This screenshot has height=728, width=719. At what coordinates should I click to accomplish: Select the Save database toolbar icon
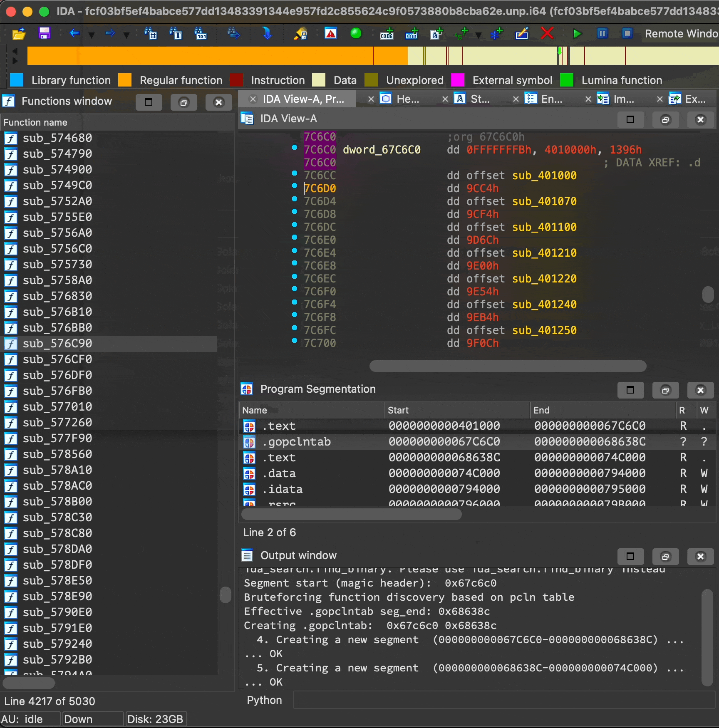(45, 34)
